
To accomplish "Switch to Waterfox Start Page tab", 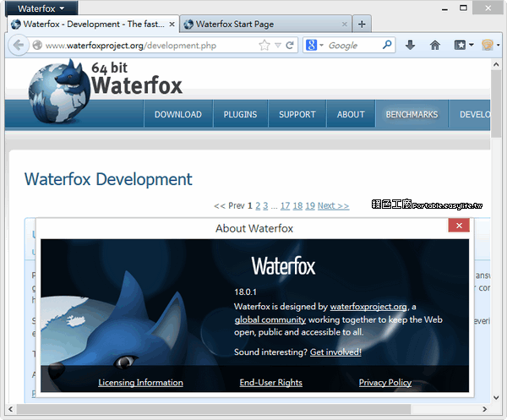I will (x=265, y=24).
